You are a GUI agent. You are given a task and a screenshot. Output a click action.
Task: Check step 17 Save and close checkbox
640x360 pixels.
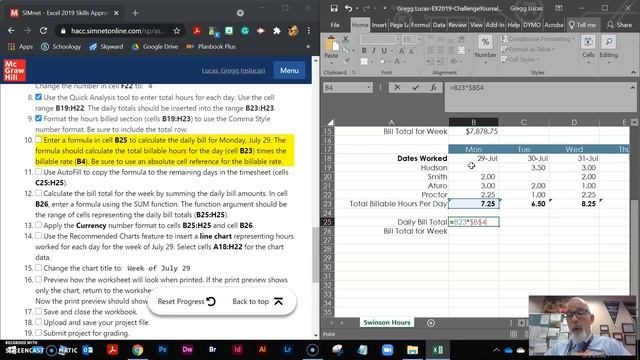point(38,311)
